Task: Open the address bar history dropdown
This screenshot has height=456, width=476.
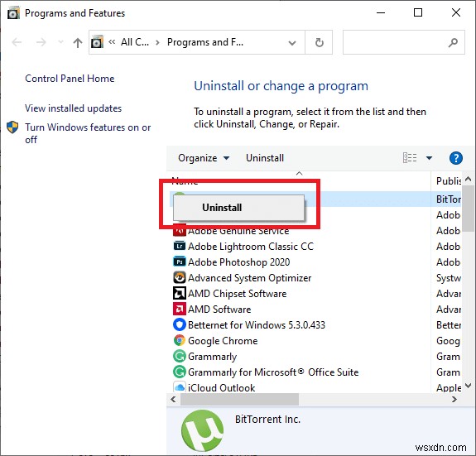Action: tap(292, 43)
